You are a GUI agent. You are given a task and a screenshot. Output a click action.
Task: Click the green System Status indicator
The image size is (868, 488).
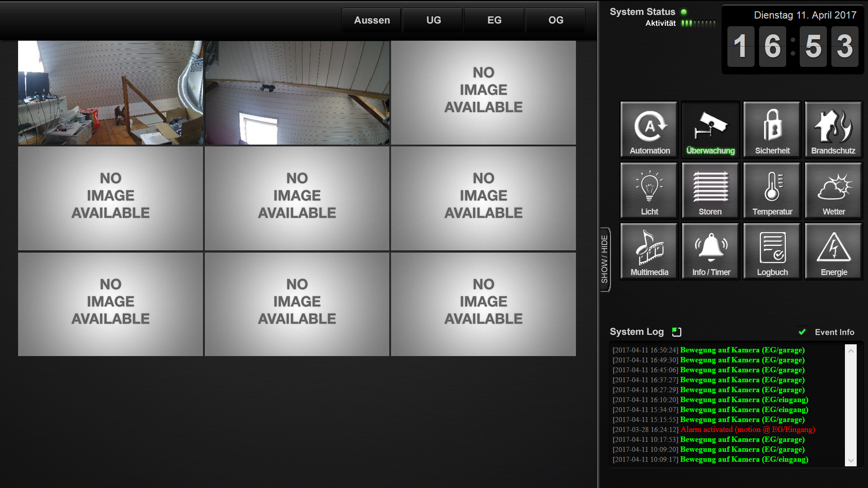684,12
